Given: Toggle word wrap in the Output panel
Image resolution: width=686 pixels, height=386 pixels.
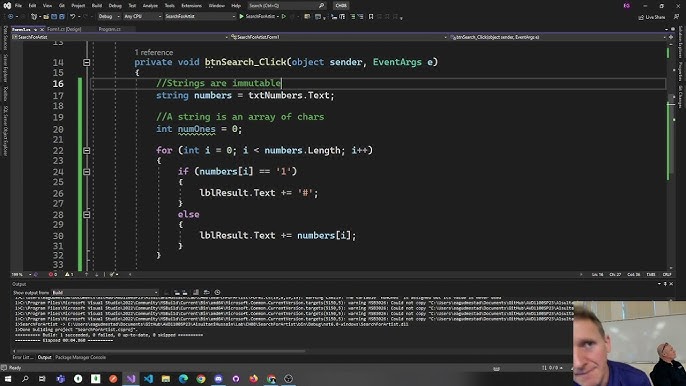Looking at the screenshot, I should 206,292.
